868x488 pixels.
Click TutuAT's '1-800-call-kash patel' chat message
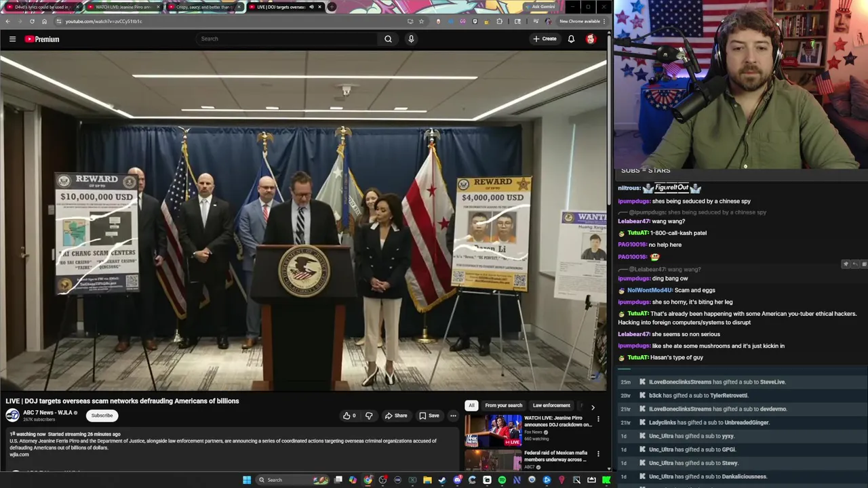tap(663, 233)
